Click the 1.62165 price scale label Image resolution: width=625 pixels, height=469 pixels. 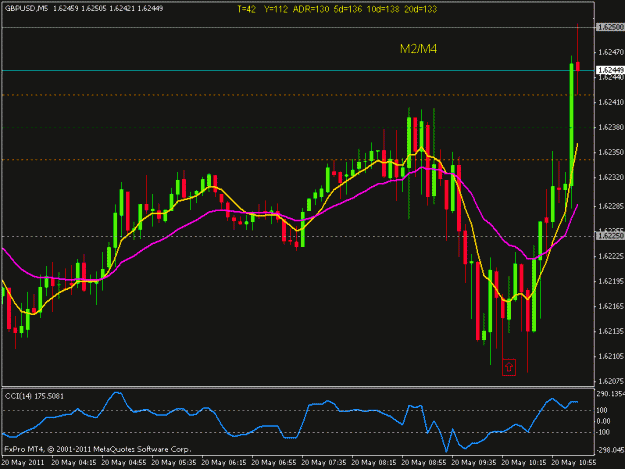tap(611, 306)
